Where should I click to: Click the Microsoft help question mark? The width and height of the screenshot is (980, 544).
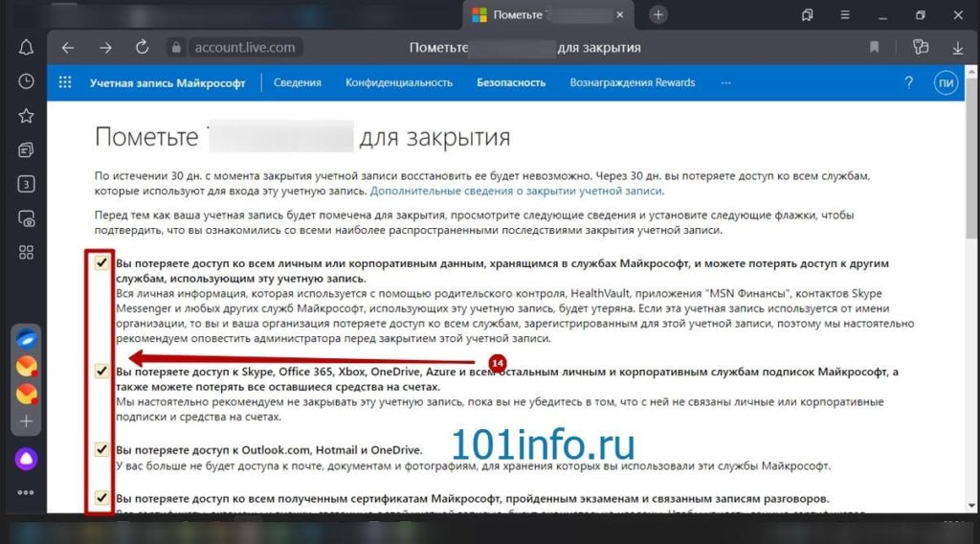click(907, 82)
